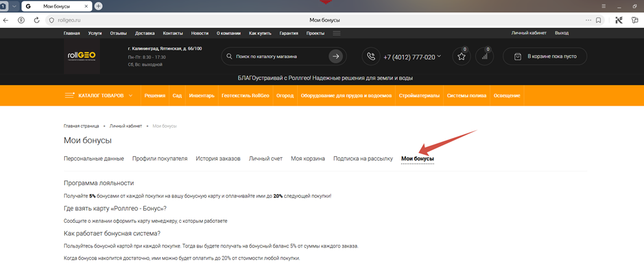Follow the Личный кабинет breadcrumb link

pyautogui.click(x=125, y=126)
